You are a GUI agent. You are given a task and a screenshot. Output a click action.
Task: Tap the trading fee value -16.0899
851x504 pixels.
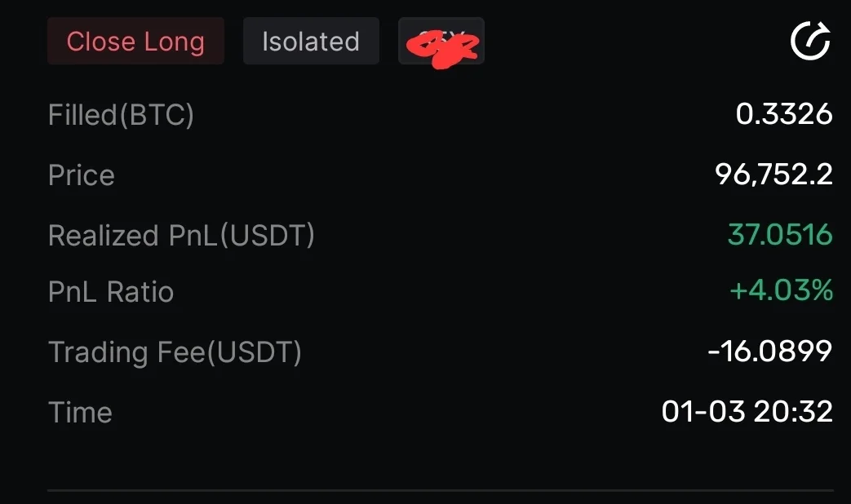pos(769,351)
